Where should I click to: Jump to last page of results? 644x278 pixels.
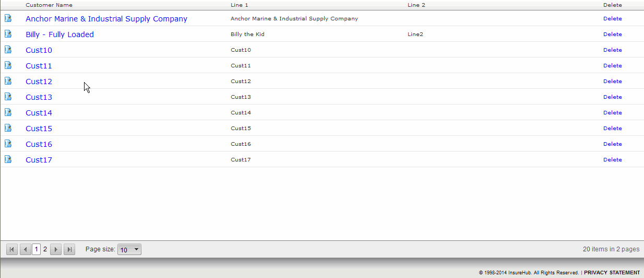[x=69, y=249]
